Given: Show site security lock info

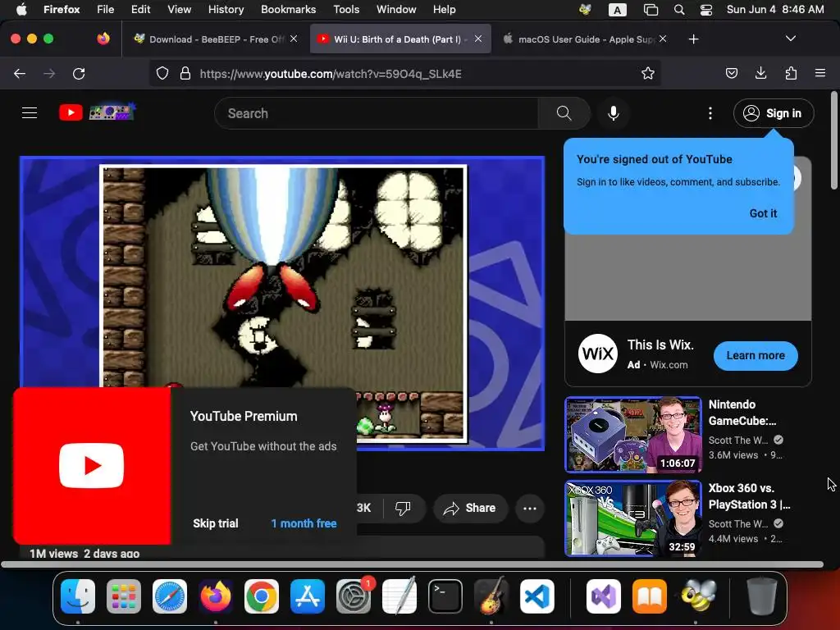Looking at the screenshot, I should coord(185,73).
